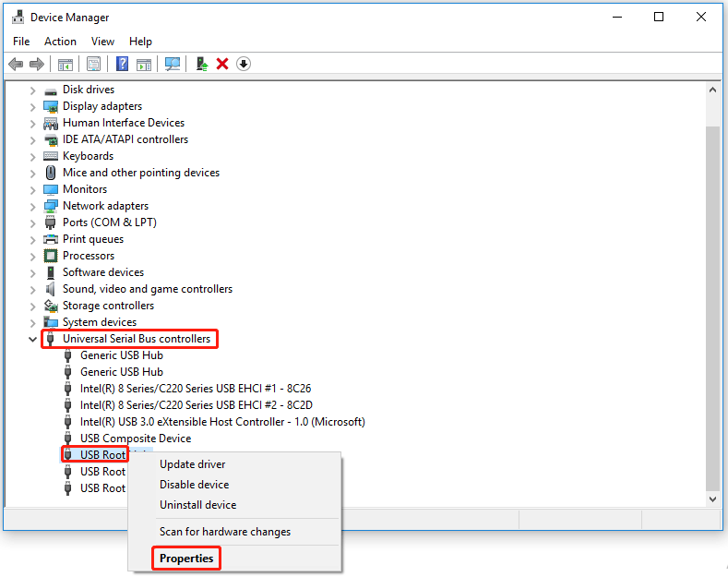Select the Storage controllers label
Viewport: 728px width, 577px height.
coord(108,306)
